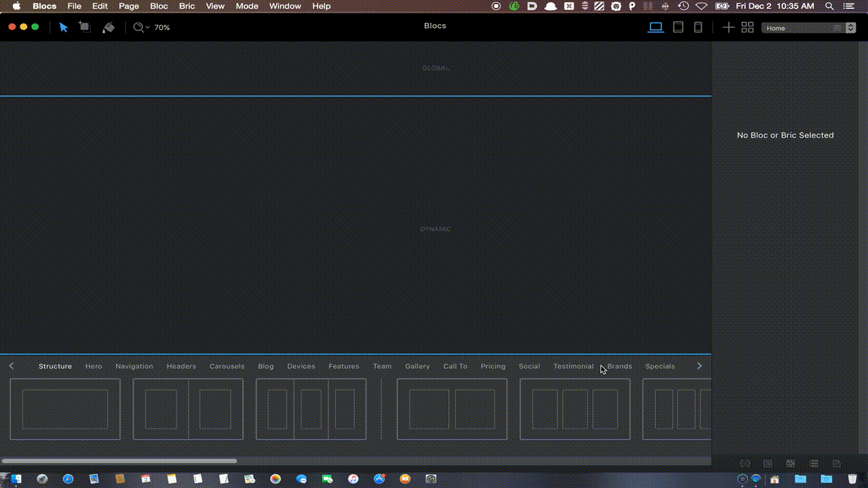Select the arrow selection tool
868x488 pixels.
click(63, 27)
